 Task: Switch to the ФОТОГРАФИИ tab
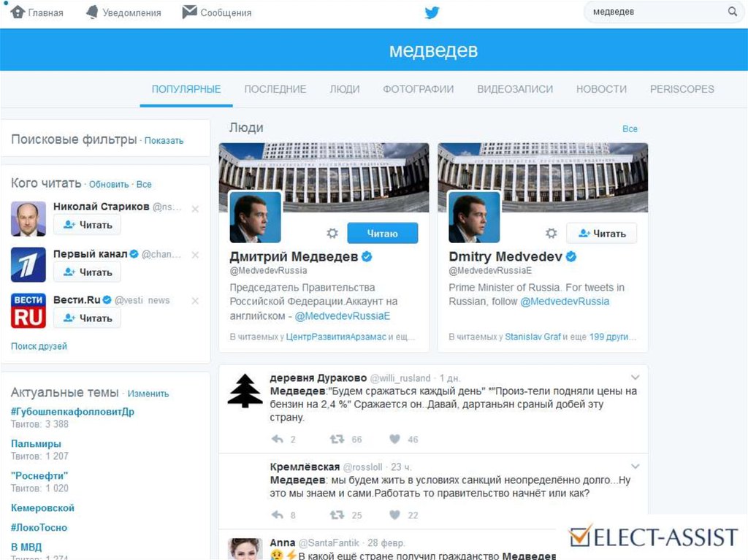tap(418, 89)
